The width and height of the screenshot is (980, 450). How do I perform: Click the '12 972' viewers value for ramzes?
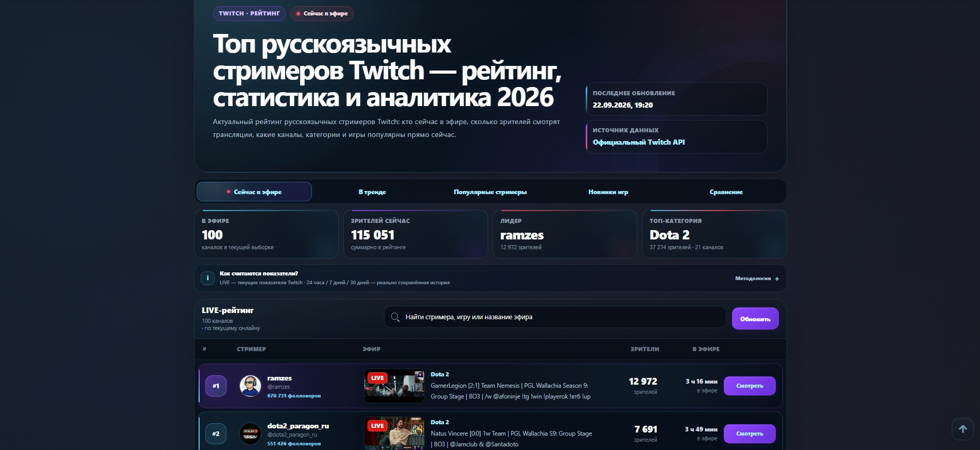pos(643,382)
